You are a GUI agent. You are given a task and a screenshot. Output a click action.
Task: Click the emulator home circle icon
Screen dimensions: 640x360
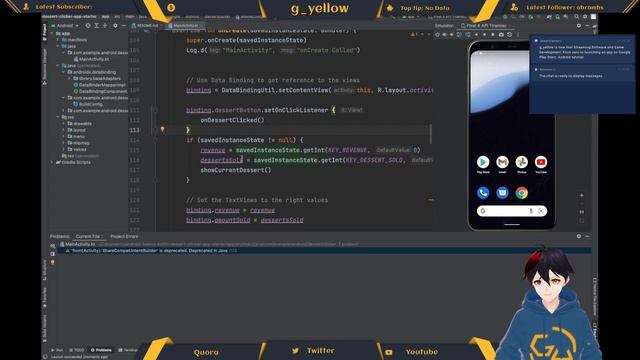click(x=484, y=35)
